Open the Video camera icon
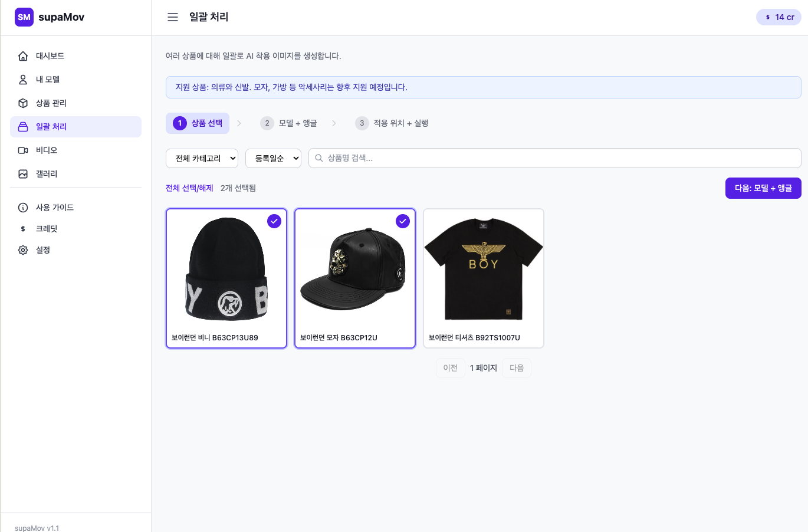Image resolution: width=808 pixels, height=532 pixels. (x=23, y=150)
